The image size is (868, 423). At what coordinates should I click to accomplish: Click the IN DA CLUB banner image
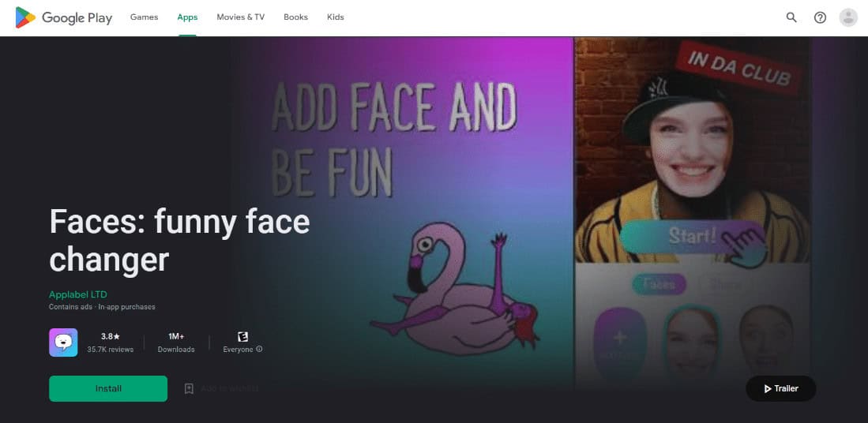(x=738, y=68)
